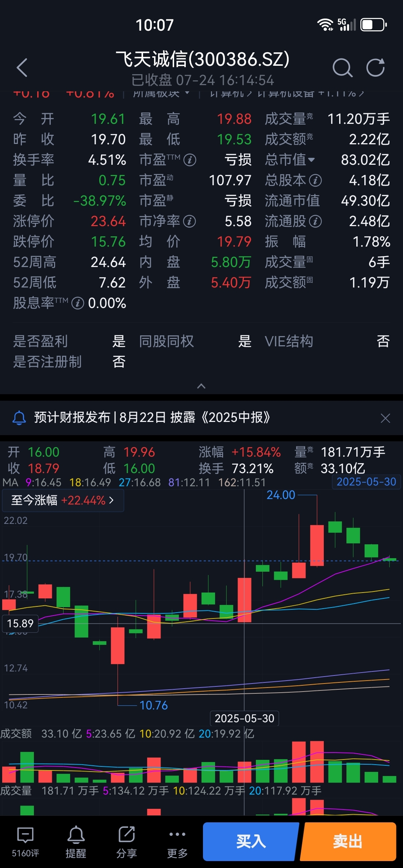Tap the 52周高 value 24.64
The height and width of the screenshot is (868, 403).
[x=108, y=262]
